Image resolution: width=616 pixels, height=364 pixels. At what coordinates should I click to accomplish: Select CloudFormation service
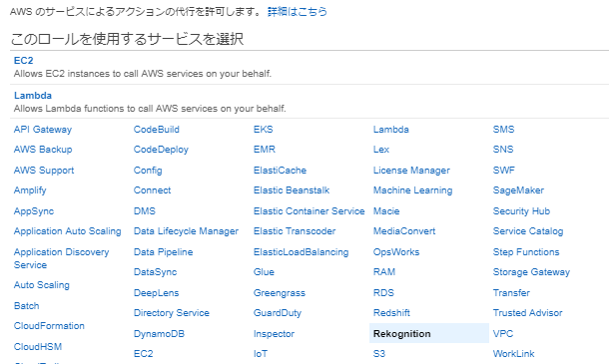pos(49,326)
